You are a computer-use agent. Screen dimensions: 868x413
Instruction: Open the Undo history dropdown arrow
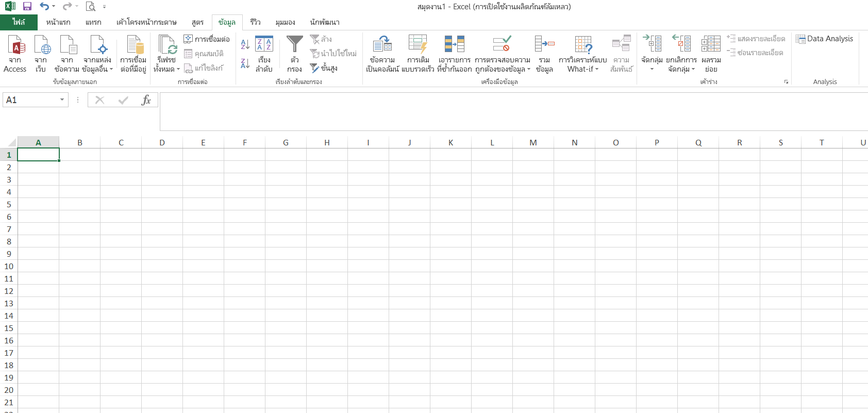[x=54, y=6]
